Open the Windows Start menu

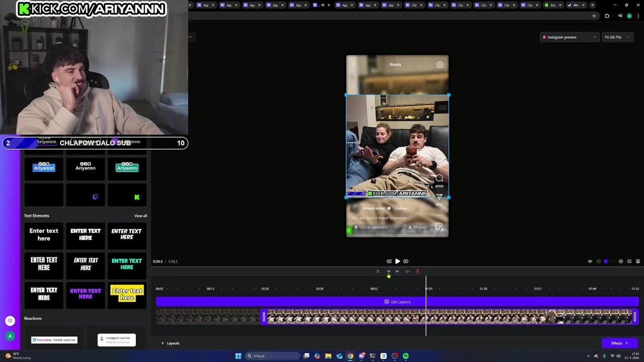(238, 356)
